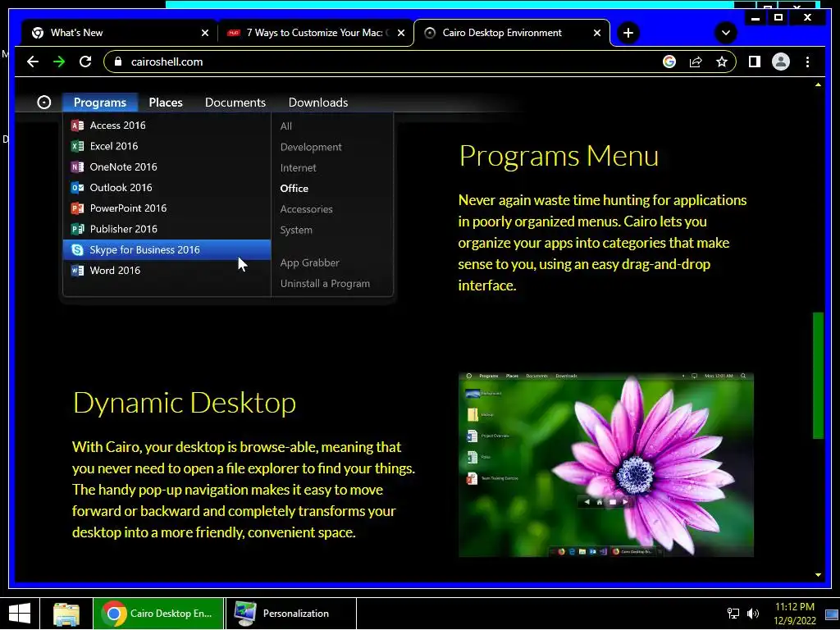Image resolution: width=840 pixels, height=630 pixels.
Task: Select the Accessories category
Action: (307, 209)
